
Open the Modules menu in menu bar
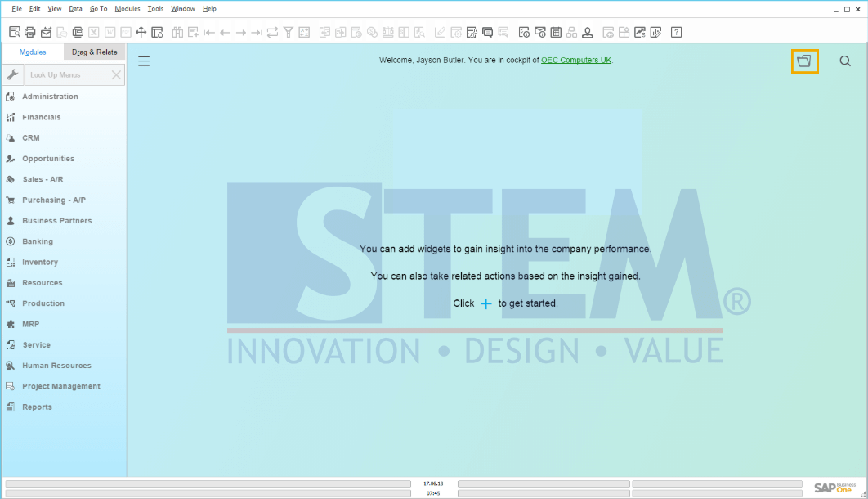(128, 9)
